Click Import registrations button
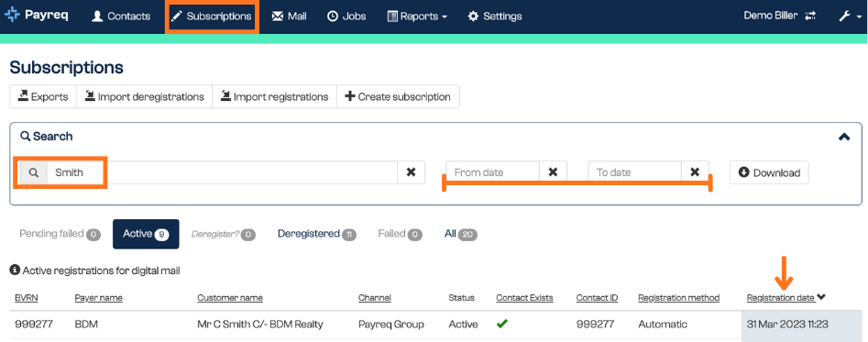 pyautogui.click(x=275, y=96)
